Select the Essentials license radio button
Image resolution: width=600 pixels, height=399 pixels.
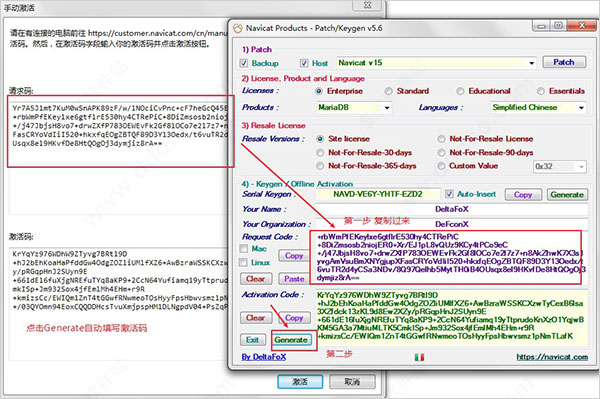(x=541, y=91)
